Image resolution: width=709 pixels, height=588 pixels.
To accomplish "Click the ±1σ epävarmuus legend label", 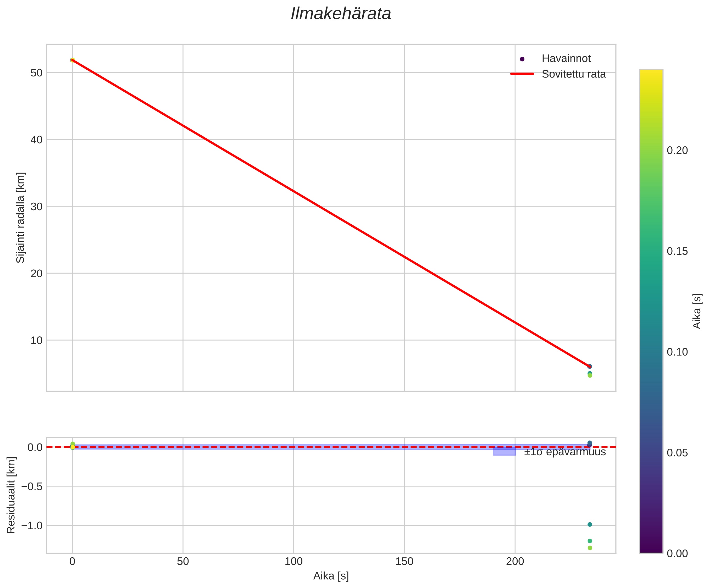I will tap(565, 452).
